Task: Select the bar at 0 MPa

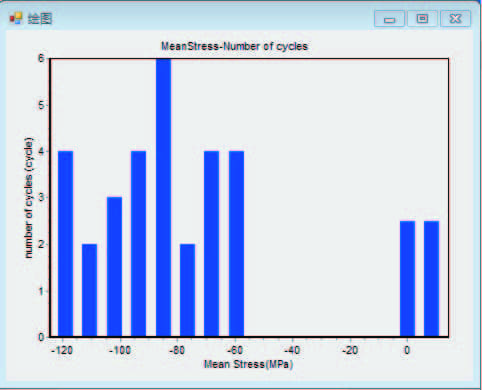Action: [x=407, y=279]
